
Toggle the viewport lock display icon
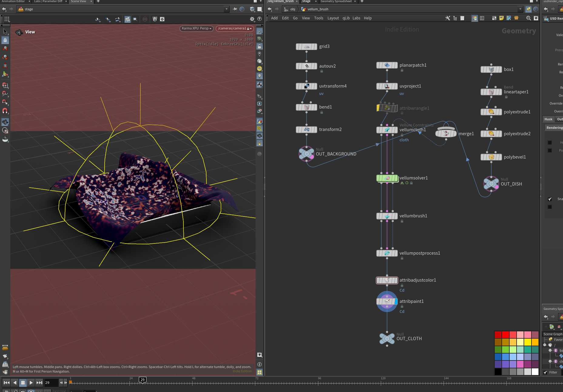coord(260,46)
